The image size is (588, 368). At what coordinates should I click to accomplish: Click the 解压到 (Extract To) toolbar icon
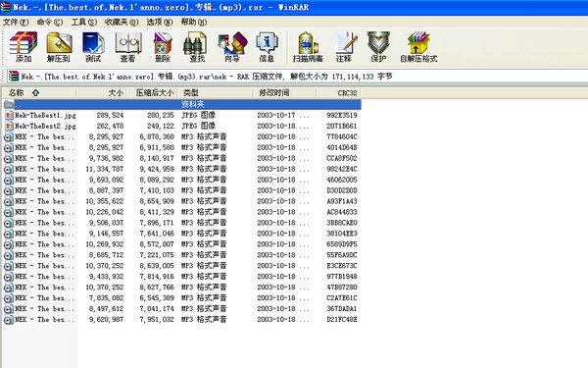click(59, 46)
